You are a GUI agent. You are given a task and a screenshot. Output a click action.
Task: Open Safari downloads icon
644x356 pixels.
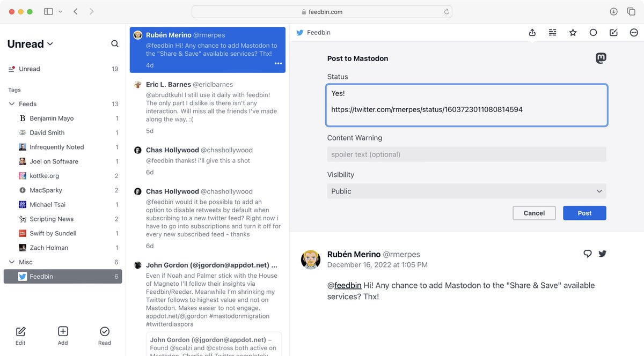(614, 11)
